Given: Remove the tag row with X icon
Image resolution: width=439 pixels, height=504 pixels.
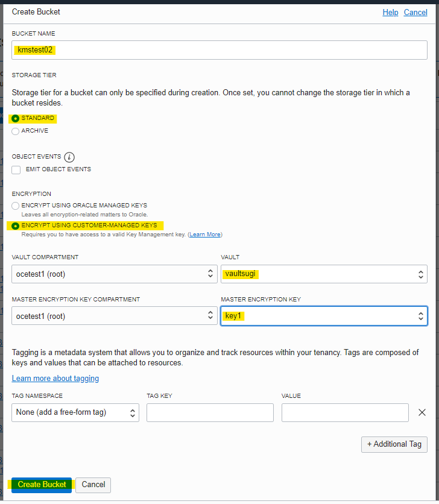Looking at the screenshot, I should (422, 412).
